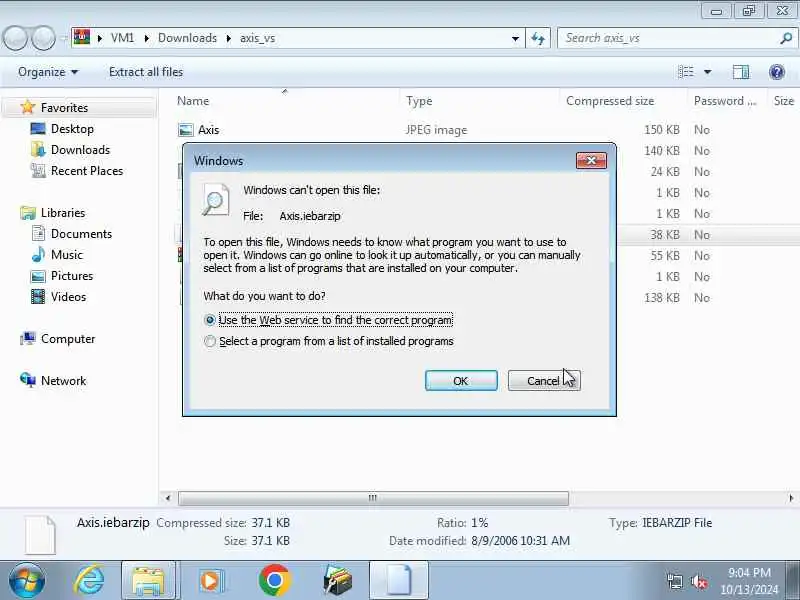The height and width of the screenshot is (600, 800).
Task: Open Music library
Action: coord(66,255)
